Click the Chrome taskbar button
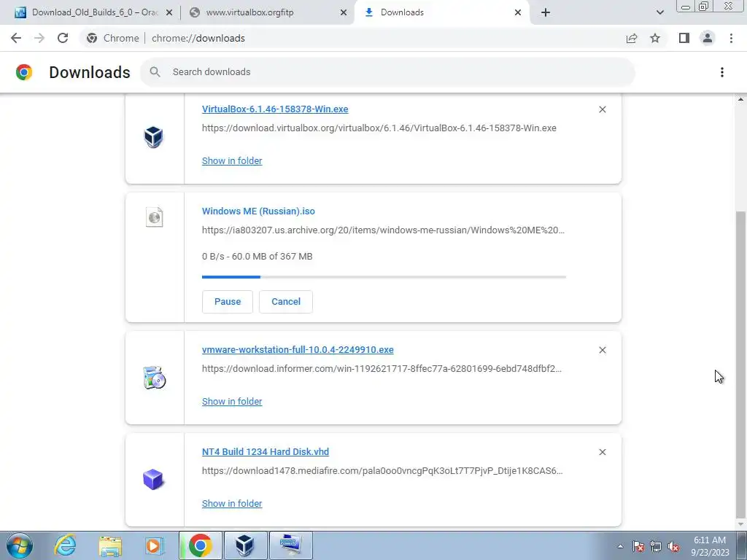Viewport: 747px width, 560px height. click(x=201, y=545)
